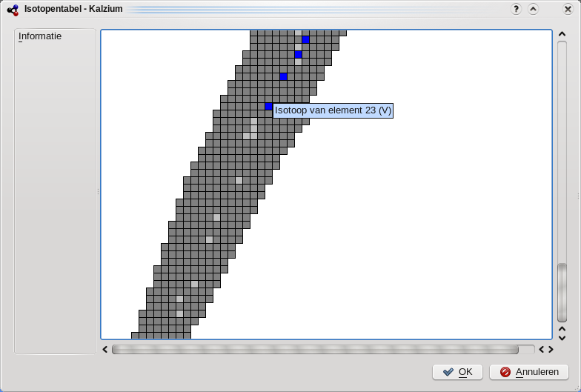The width and height of the screenshot is (581, 392).
Task: Click the Annuleren button
Action: tap(529, 372)
